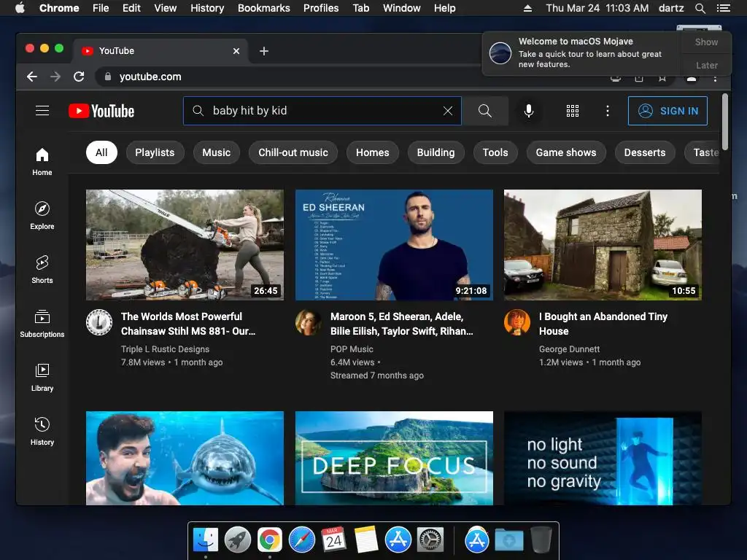Click the Triple L Rustic Designs channel avatar

(x=99, y=322)
